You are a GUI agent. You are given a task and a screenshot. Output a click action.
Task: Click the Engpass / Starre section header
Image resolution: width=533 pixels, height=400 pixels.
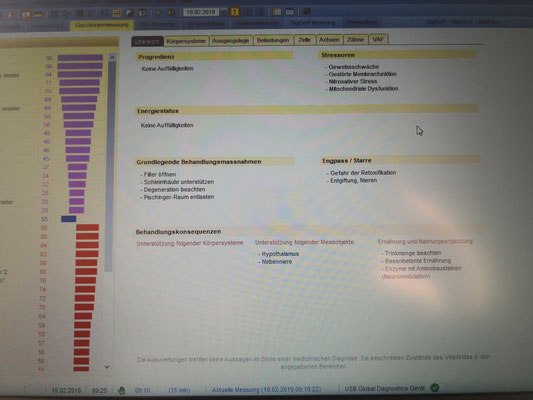pos(399,160)
